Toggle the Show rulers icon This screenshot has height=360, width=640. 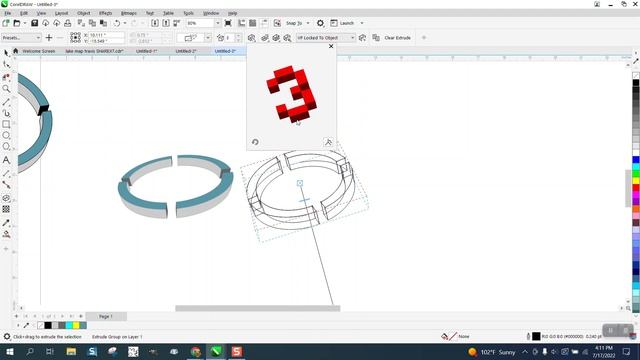(242, 23)
